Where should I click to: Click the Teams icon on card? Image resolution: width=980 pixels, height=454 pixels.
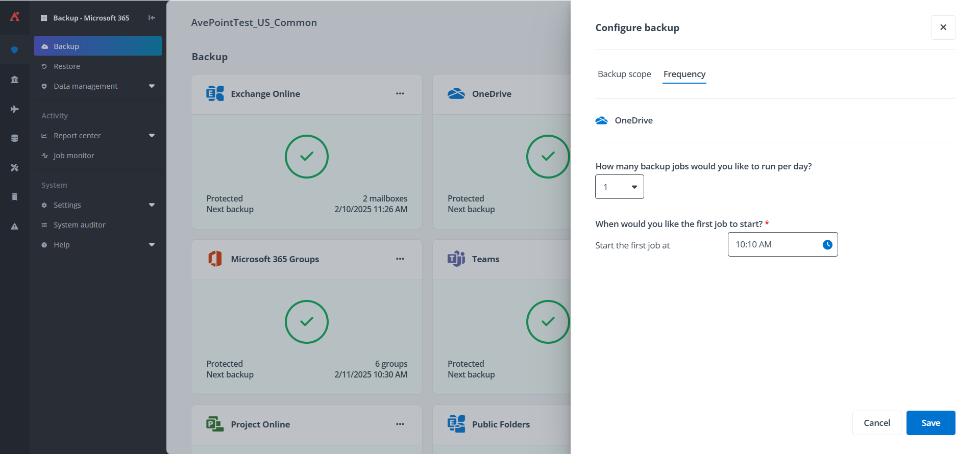[x=456, y=259]
